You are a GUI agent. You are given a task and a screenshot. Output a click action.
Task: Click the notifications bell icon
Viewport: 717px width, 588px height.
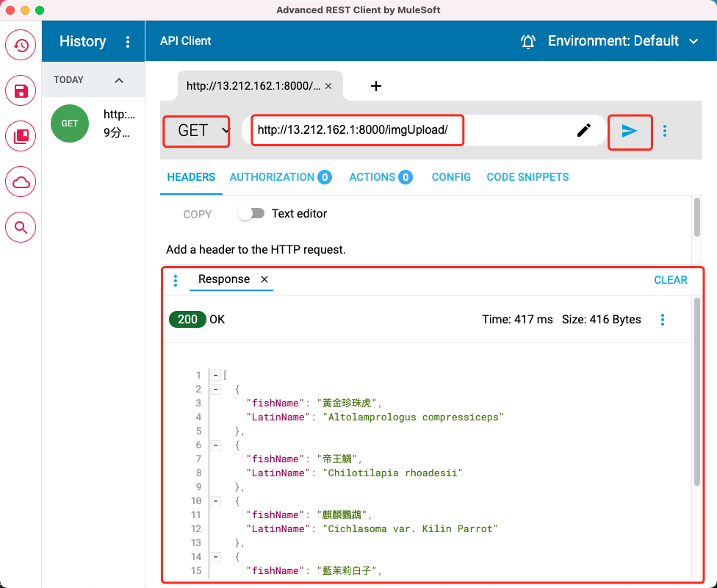tap(528, 41)
